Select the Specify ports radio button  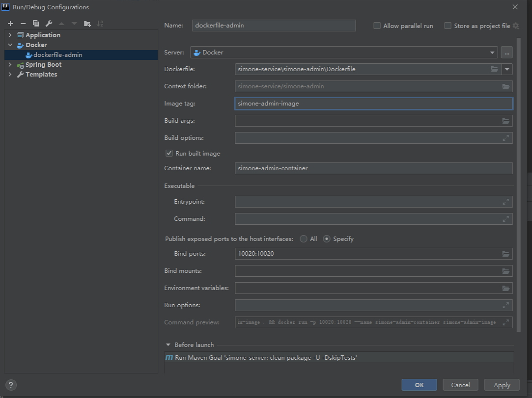pyautogui.click(x=327, y=239)
